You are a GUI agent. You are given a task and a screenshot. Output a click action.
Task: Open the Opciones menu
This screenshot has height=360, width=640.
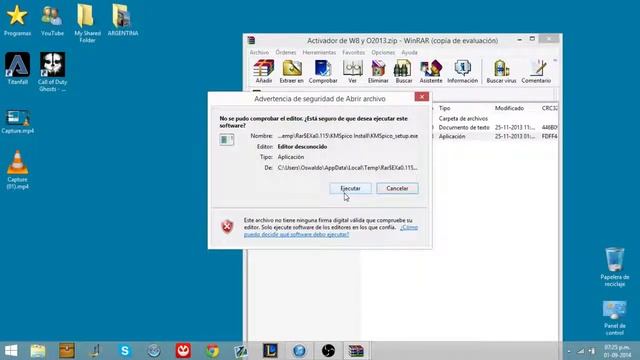[x=383, y=52]
